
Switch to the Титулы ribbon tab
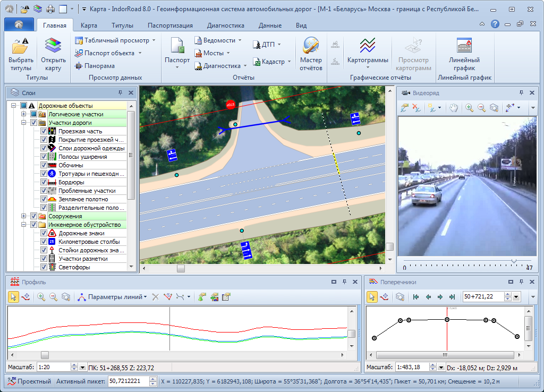[x=123, y=25]
